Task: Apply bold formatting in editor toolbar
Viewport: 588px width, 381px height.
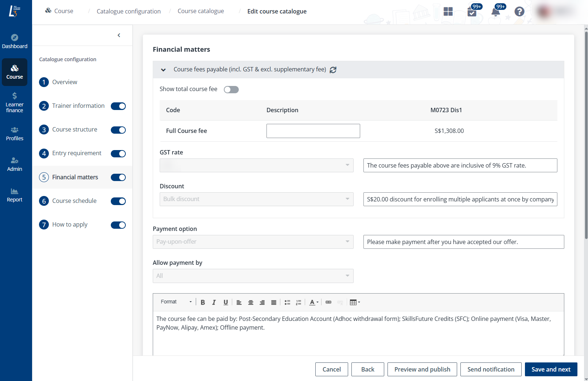Action: [x=203, y=302]
